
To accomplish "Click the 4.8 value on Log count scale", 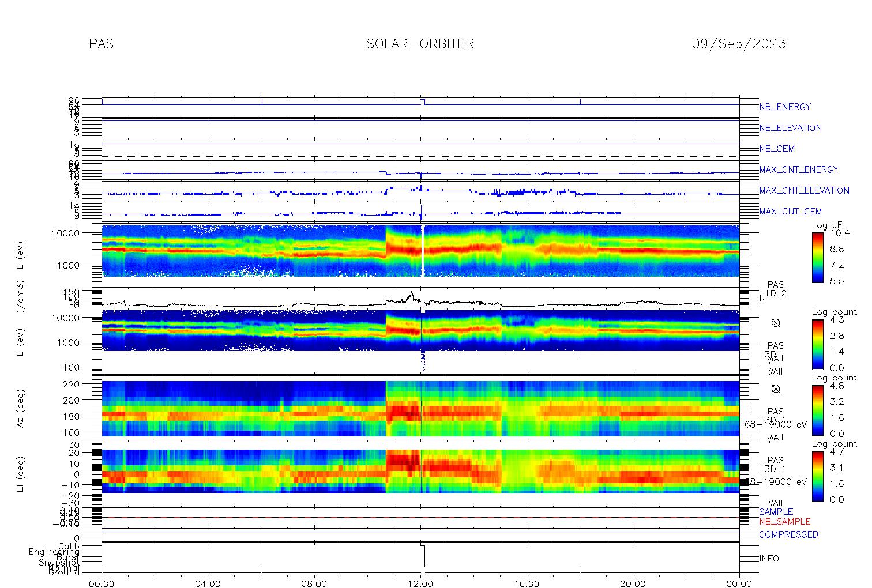I will click(836, 386).
